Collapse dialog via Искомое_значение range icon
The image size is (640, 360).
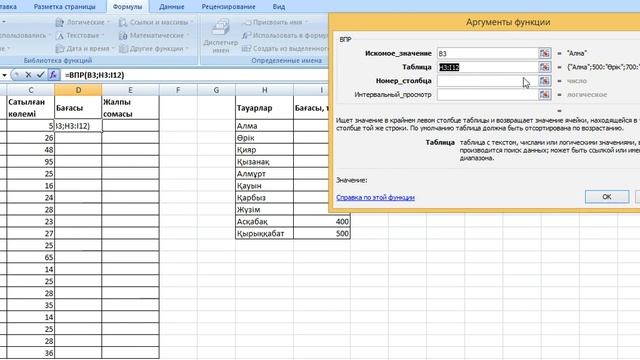tap(544, 53)
